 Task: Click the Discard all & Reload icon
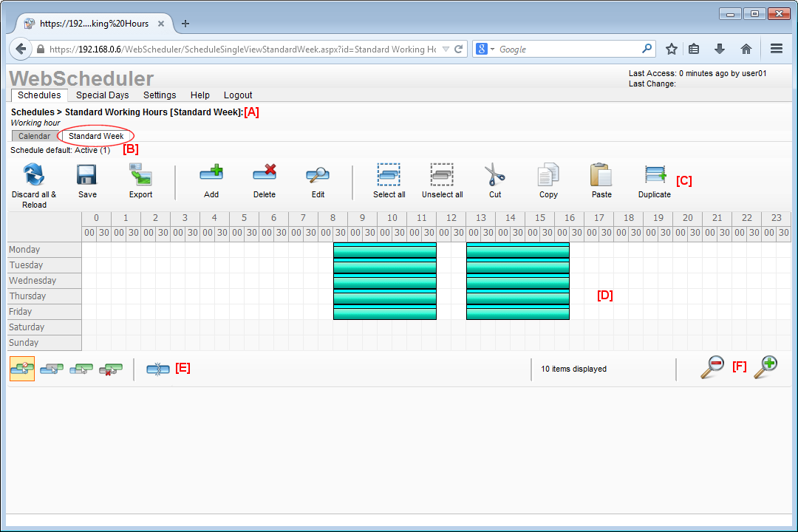coord(34,175)
